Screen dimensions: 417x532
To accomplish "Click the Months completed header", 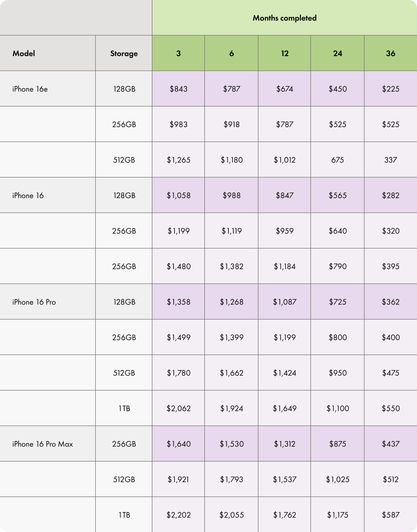I will pos(284,17).
